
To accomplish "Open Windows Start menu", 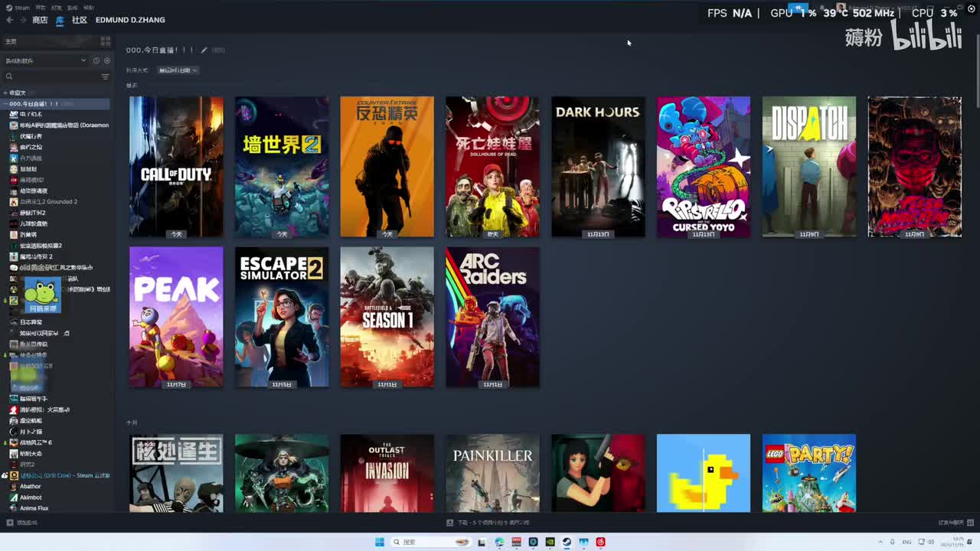I will 379,542.
